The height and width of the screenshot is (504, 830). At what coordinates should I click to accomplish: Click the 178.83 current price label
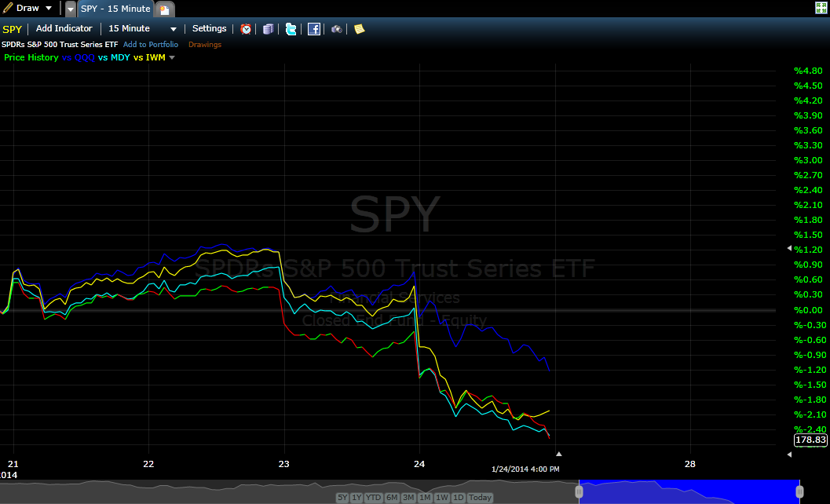point(810,440)
